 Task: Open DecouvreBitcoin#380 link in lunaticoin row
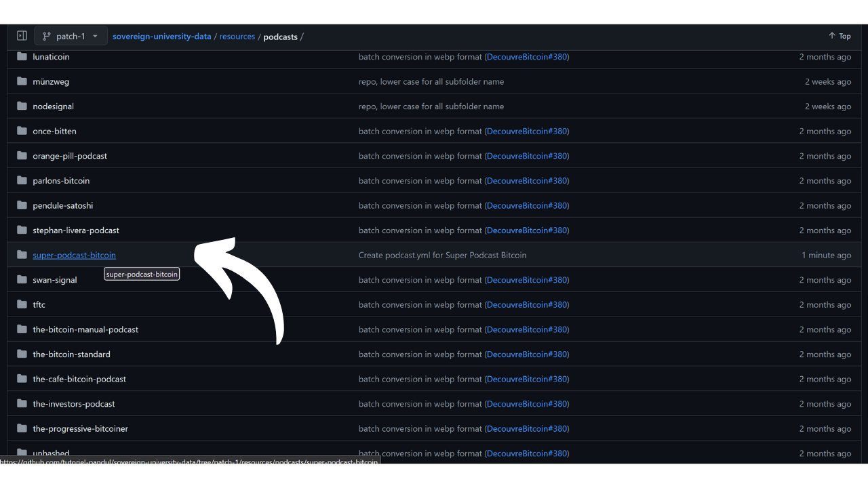(527, 57)
